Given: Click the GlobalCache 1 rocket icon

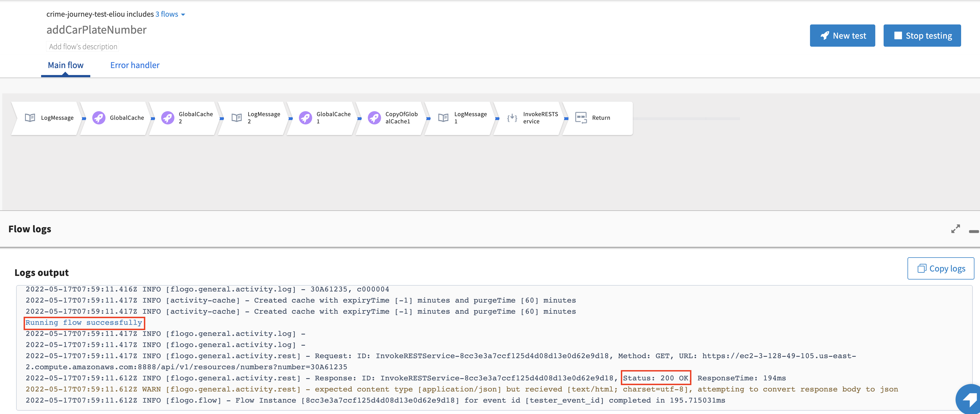Looking at the screenshot, I should click(306, 118).
